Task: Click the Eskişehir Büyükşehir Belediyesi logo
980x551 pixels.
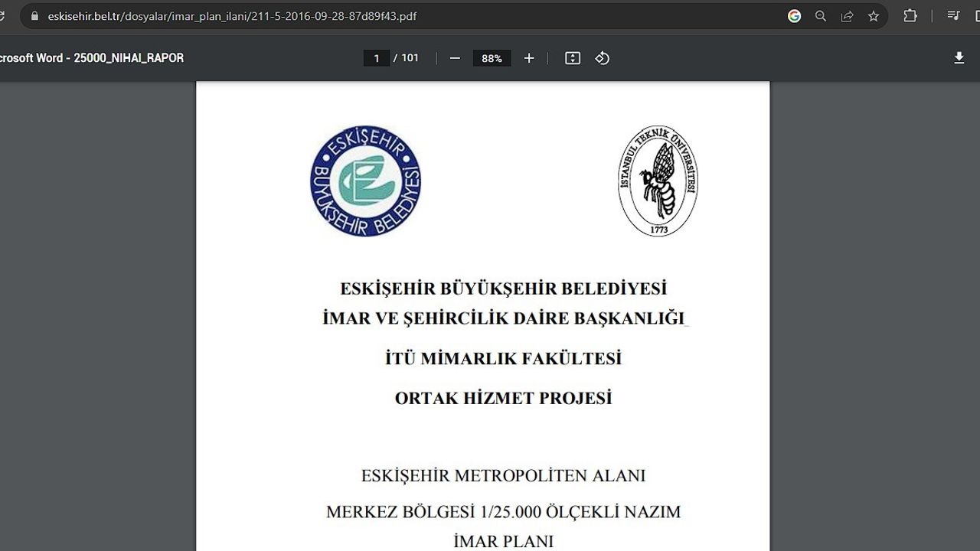Action: tap(365, 181)
